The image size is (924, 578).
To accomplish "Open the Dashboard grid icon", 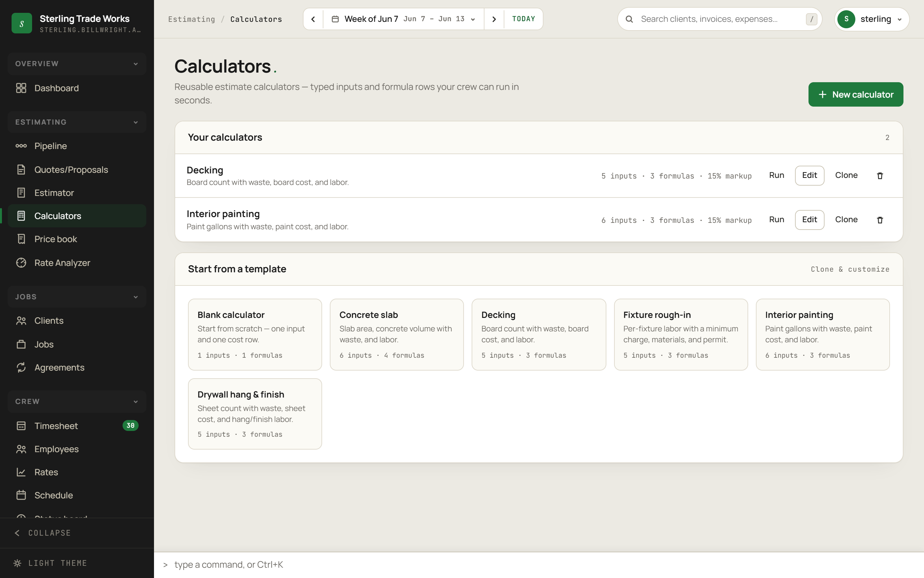I will tap(21, 88).
